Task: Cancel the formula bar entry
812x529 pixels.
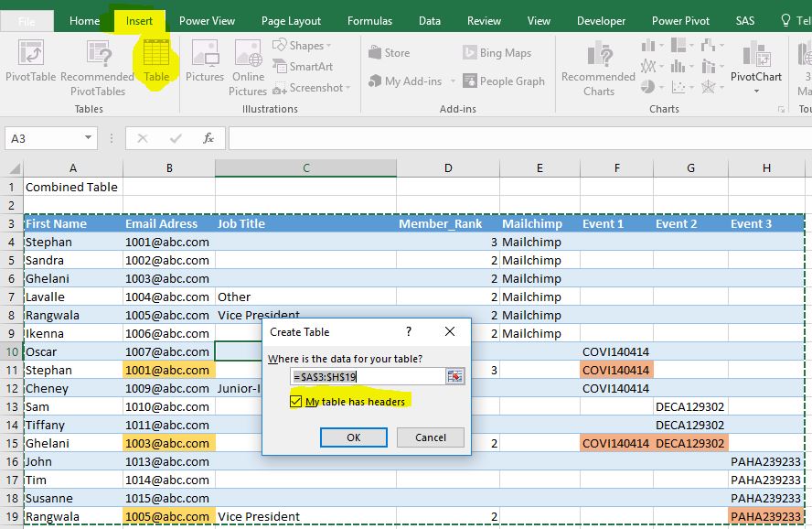Action: click(x=143, y=138)
